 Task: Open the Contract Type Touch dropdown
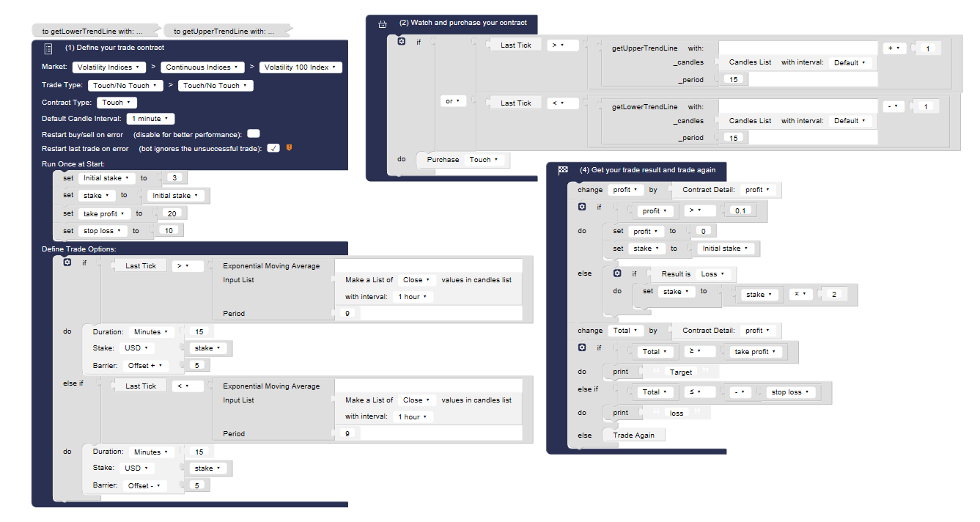tap(117, 103)
